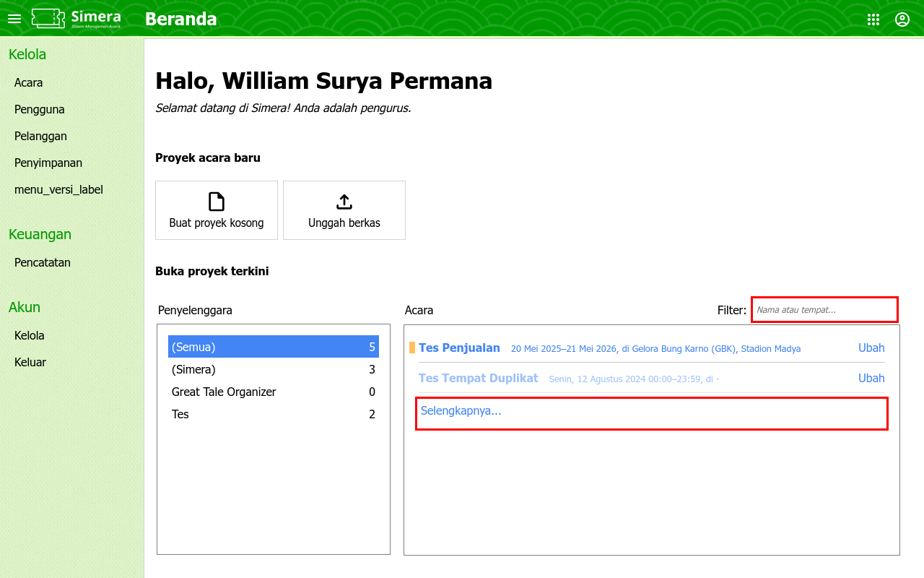Select the (Simera) organizer entry
Image resolution: width=924 pixels, height=578 pixels.
coord(193,369)
